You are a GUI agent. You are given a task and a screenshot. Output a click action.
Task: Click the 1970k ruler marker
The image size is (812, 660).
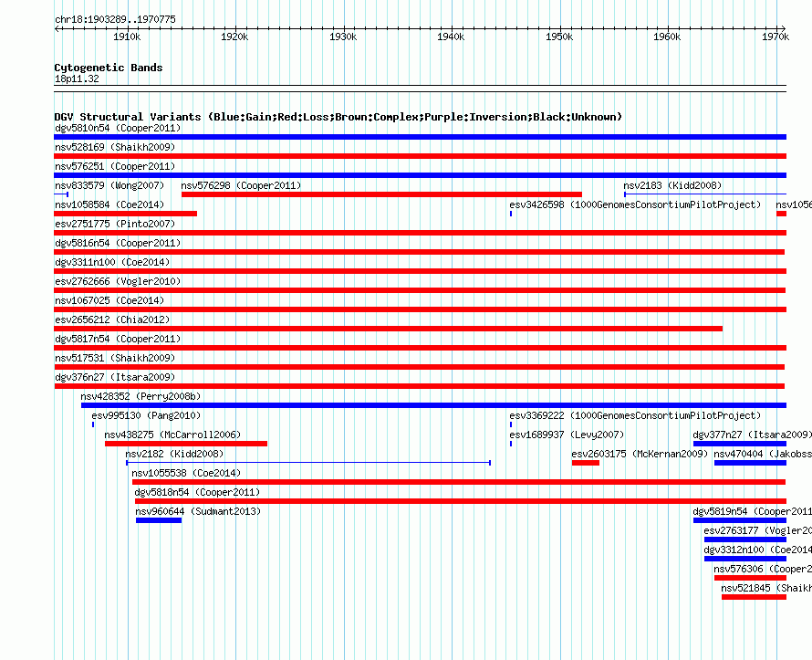pyautogui.click(x=776, y=37)
